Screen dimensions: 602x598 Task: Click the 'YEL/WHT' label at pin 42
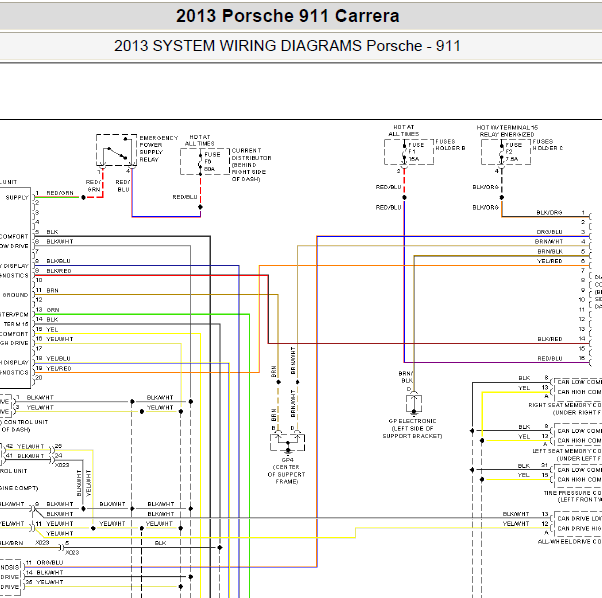31,446
